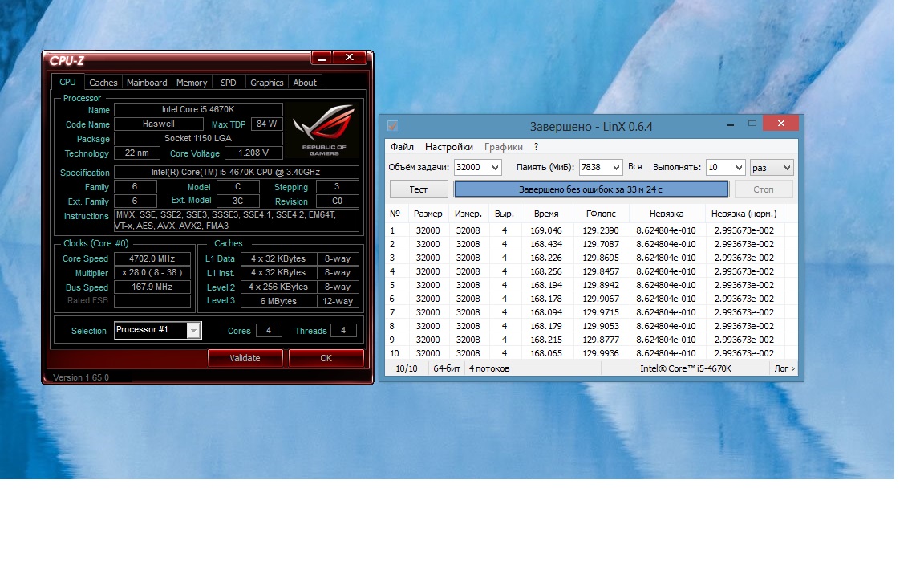Click the Multiplier x 28.0 field
Image resolution: width=924 pixels, height=578 pixels.
coord(152,272)
